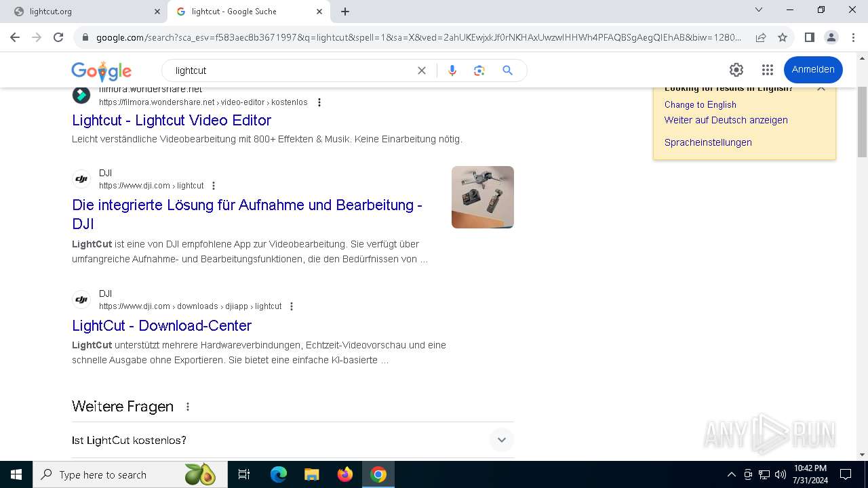Image resolution: width=868 pixels, height=488 pixels.
Task: Show hidden system tray icons
Action: click(731, 474)
